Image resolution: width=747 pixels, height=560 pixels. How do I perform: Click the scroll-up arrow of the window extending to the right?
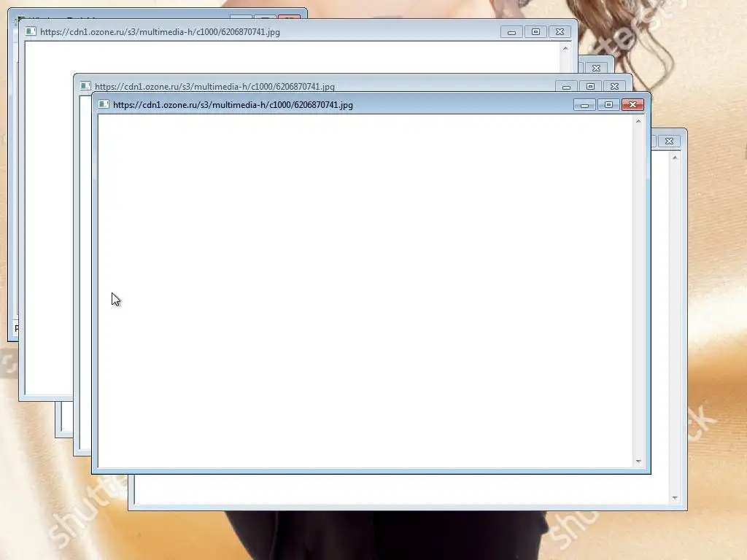[x=675, y=157]
